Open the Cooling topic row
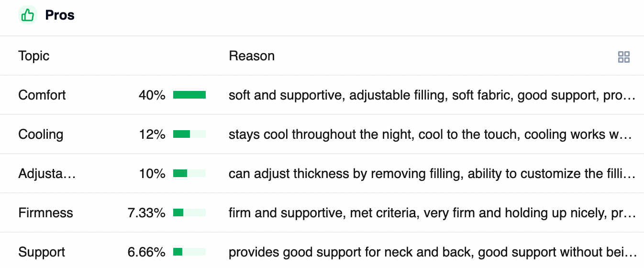 pos(322,134)
